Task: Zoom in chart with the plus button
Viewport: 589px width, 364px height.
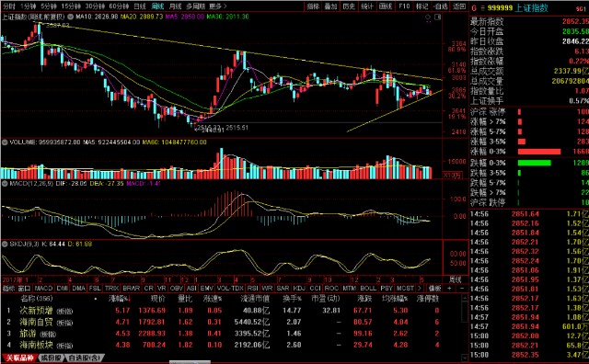Action: point(449,289)
